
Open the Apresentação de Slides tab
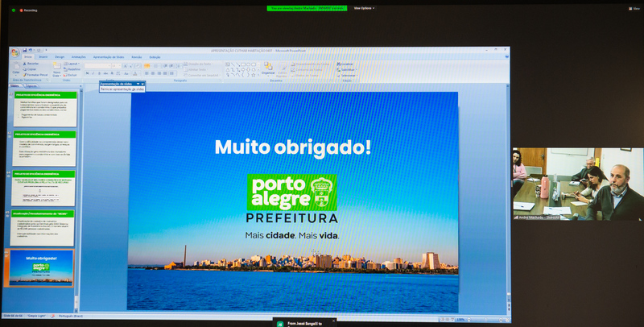point(109,57)
